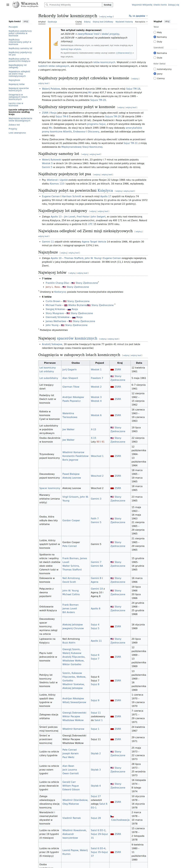This screenshot has height=868, width=186.
Task: Open the Vladimír Remek link
Action: tap(72, 818)
